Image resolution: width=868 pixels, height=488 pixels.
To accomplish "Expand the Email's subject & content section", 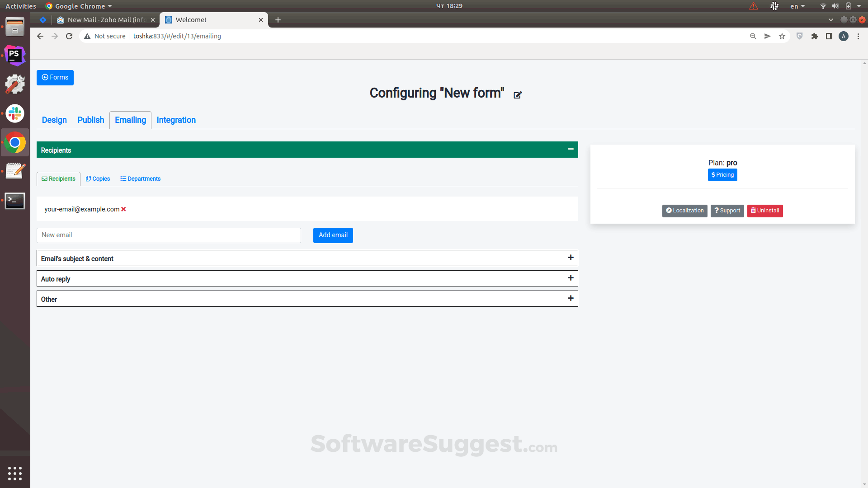I will (x=571, y=258).
